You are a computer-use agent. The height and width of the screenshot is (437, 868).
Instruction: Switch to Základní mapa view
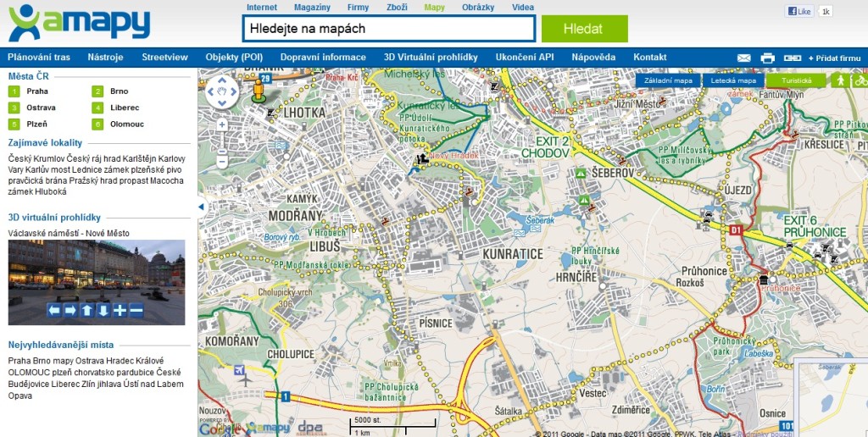(x=668, y=80)
